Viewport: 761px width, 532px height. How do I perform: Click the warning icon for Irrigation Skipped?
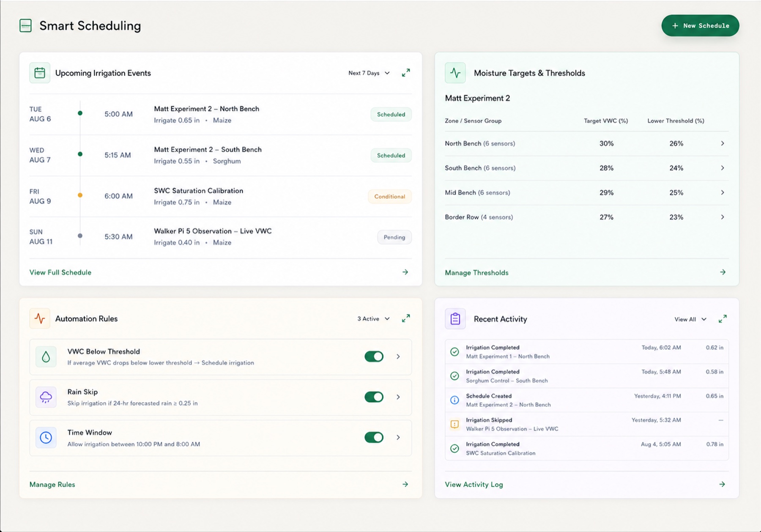click(454, 424)
